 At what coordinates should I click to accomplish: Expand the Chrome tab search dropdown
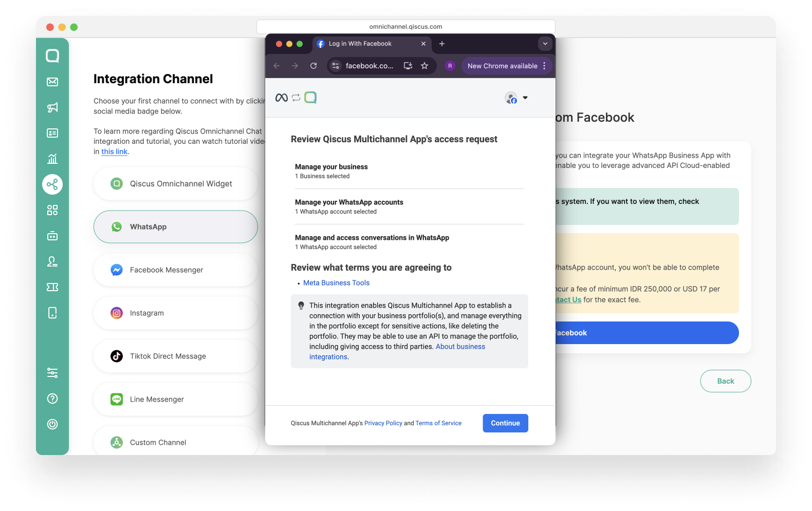(x=545, y=44)
